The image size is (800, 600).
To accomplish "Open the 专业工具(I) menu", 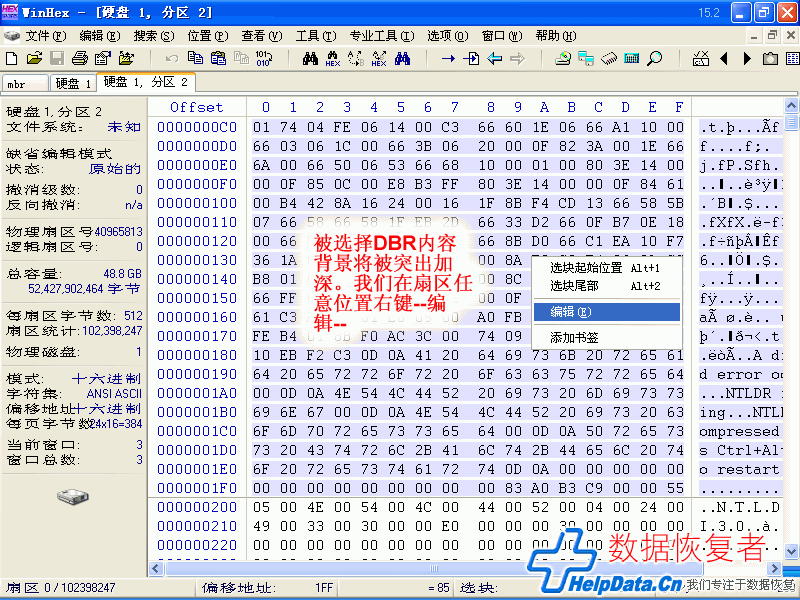I will 382,36.
